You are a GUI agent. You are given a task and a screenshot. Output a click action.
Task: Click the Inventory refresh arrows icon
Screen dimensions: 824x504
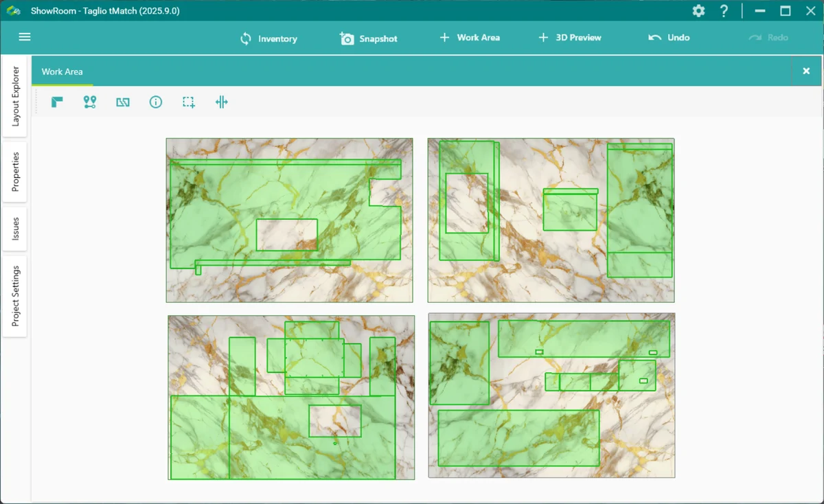click(x=246, y=38)
